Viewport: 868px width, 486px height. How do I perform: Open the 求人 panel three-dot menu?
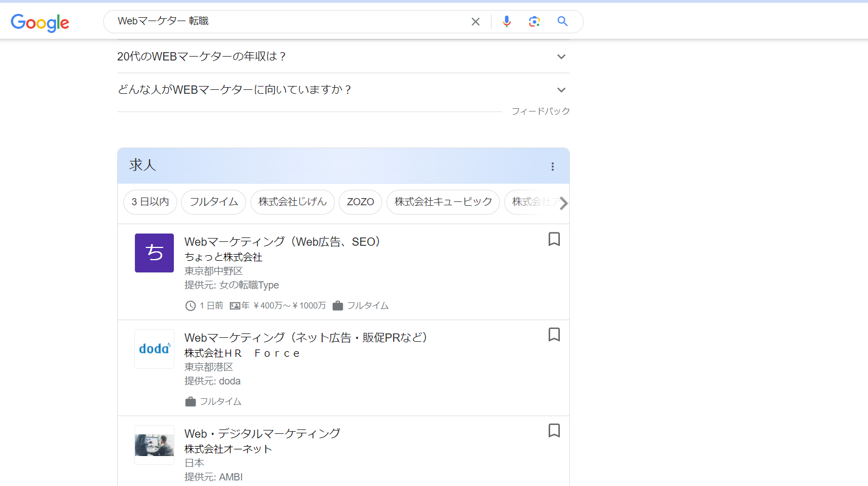click(x=553, y=166)
